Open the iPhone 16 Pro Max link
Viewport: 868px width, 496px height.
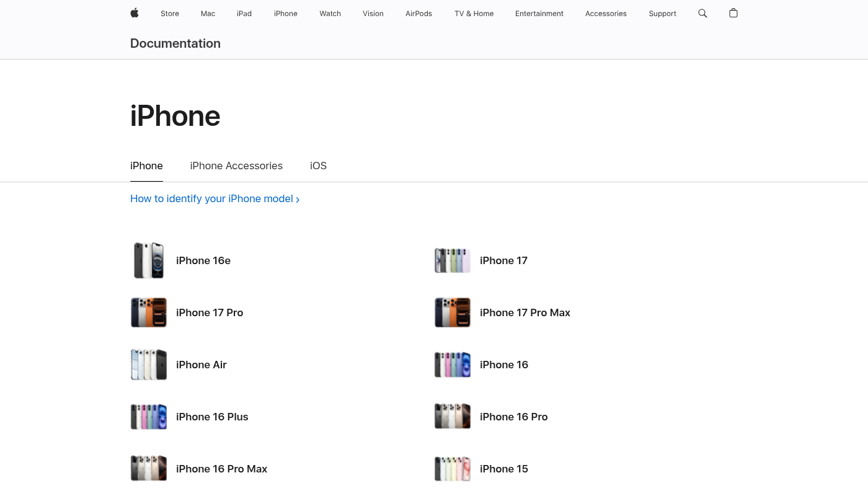click(x=221, y=469)
